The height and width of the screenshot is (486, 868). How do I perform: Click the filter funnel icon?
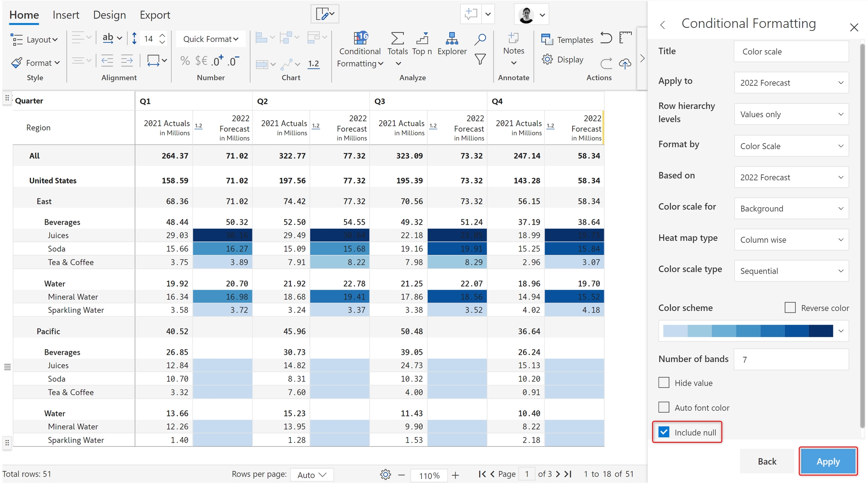tap(480, 60)
